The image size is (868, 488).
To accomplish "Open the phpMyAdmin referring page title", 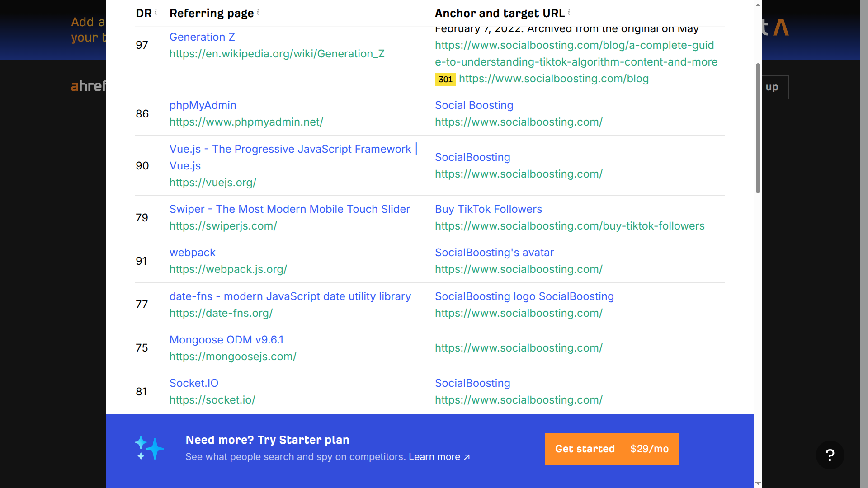I will (x=203, y=105).
